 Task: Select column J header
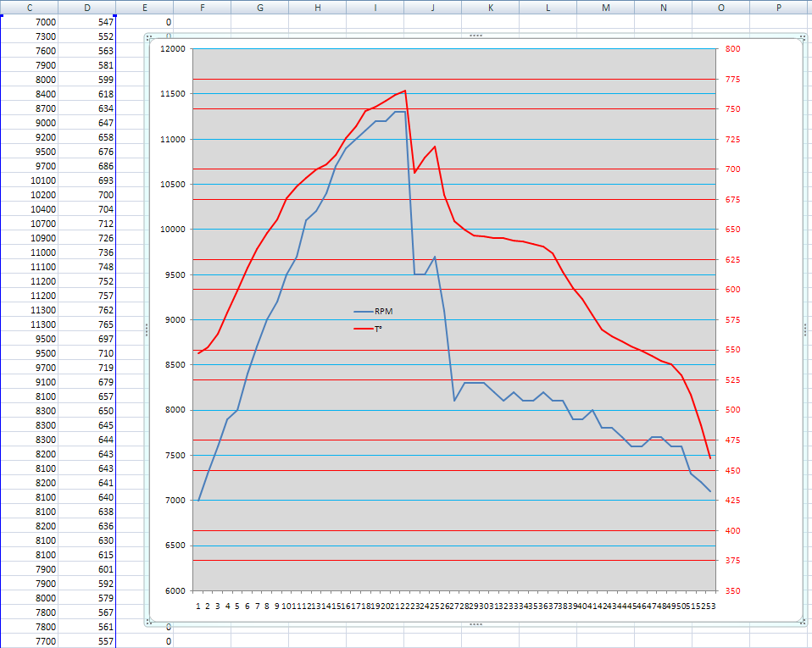433,8
